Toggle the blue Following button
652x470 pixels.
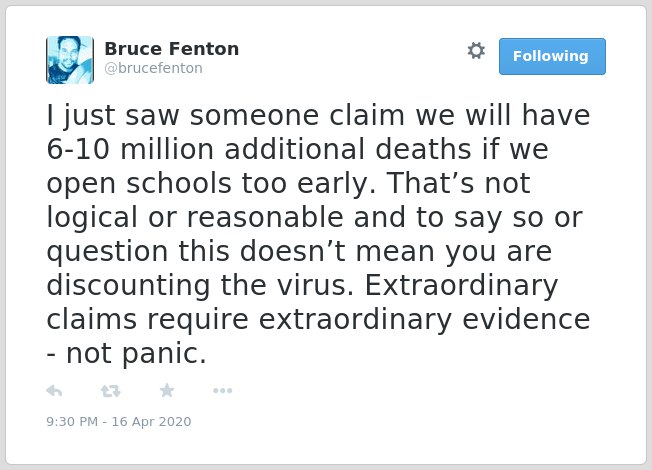point(552,56)
